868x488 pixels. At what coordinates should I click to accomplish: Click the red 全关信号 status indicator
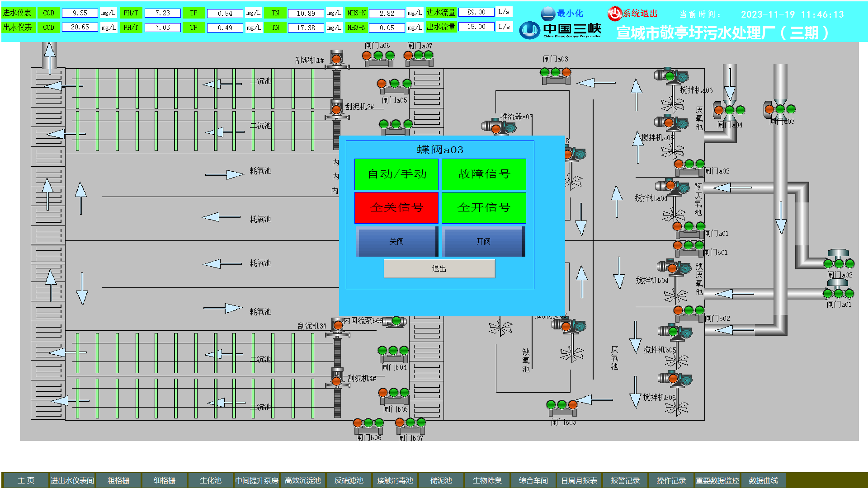396,207
